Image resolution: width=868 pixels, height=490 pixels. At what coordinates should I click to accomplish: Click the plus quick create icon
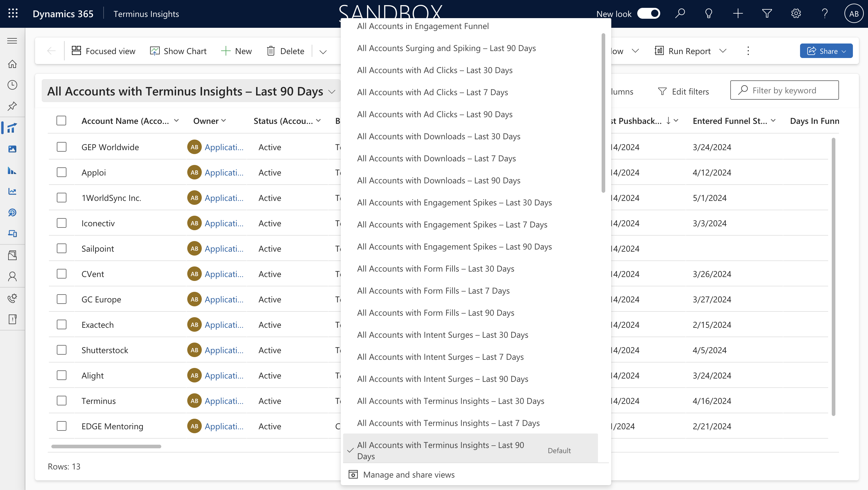pos(738,14)
